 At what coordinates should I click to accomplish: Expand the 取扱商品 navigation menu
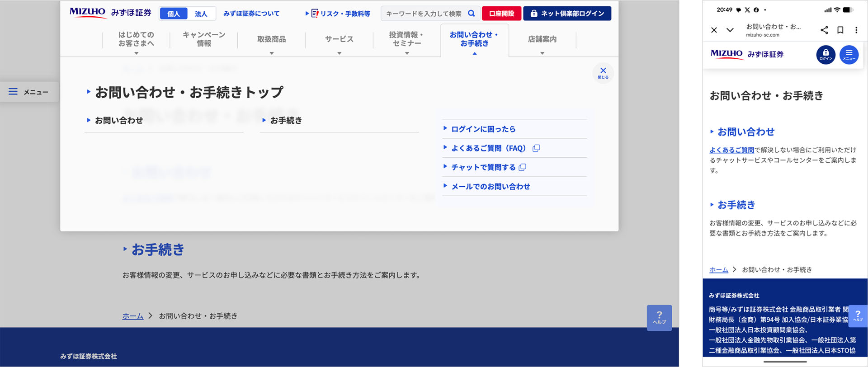coord(271,40)
